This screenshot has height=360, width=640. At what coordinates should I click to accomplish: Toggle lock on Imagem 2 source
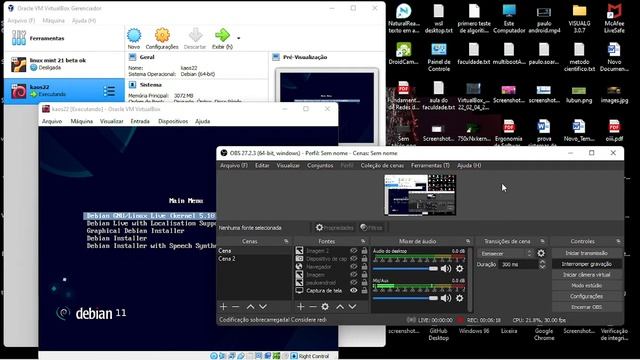364,251
